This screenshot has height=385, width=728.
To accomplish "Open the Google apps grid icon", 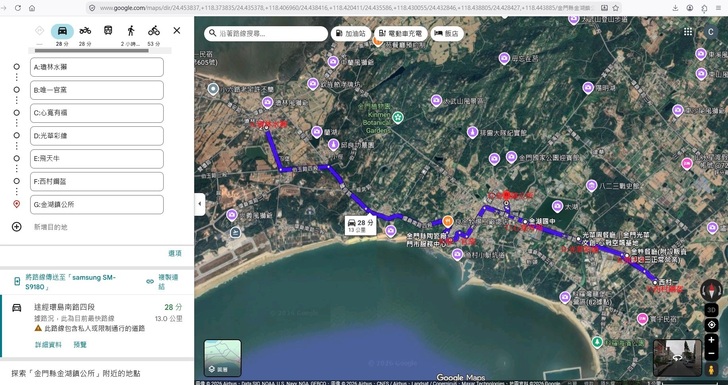I will (x=688, y=32).
